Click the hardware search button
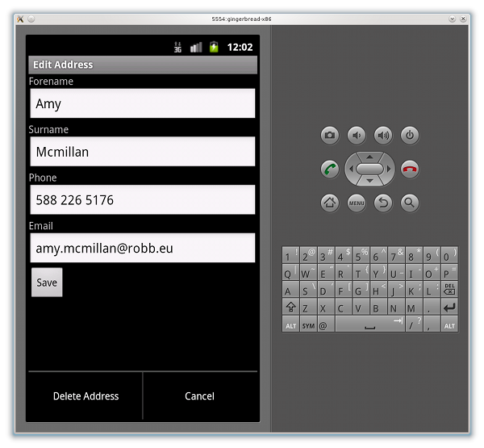The width and height of the screenshot is (484, 448). point(410,203)
